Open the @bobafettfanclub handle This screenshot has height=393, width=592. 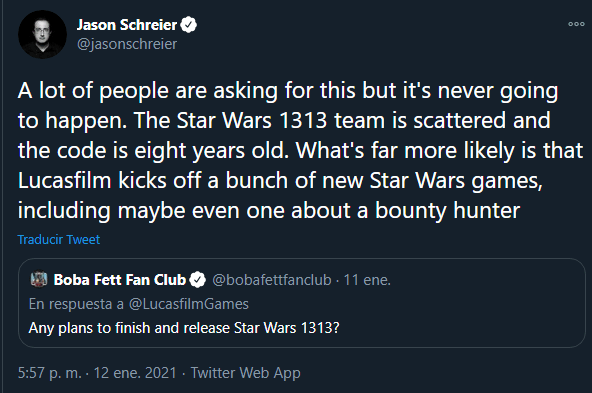point(272,280)
